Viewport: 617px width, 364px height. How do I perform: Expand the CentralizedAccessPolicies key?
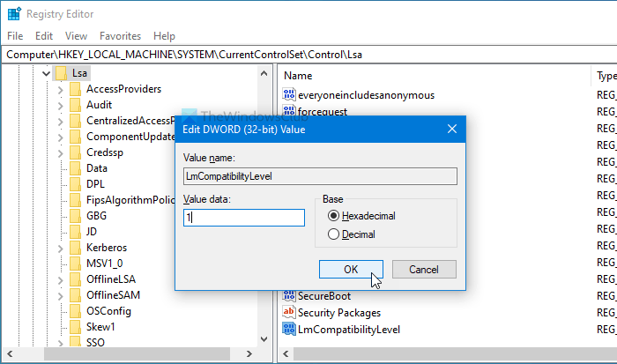coord(60,122)
